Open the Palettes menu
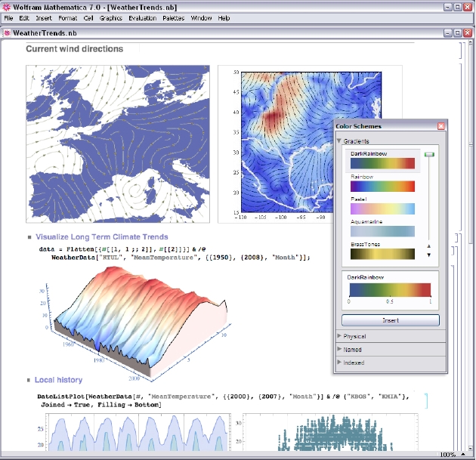The image size is (476, 460). tap(173, 18)
